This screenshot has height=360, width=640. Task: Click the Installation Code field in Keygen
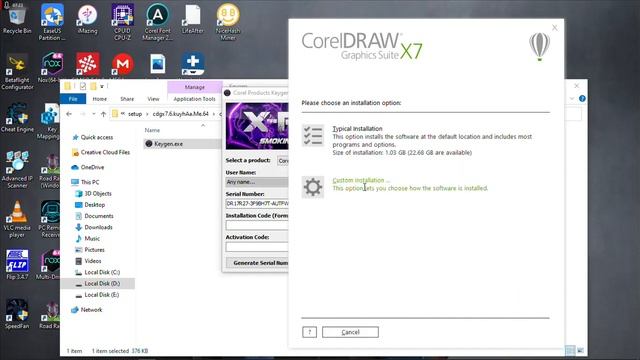pos(257,225)
